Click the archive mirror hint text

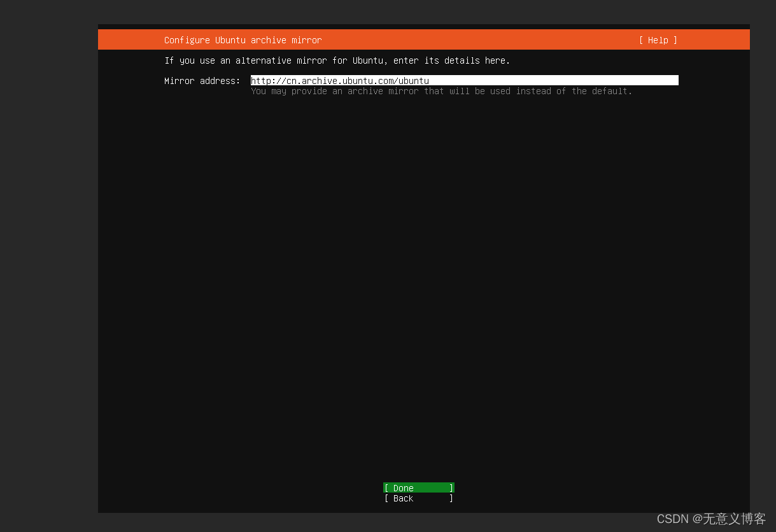pos(441,91)
